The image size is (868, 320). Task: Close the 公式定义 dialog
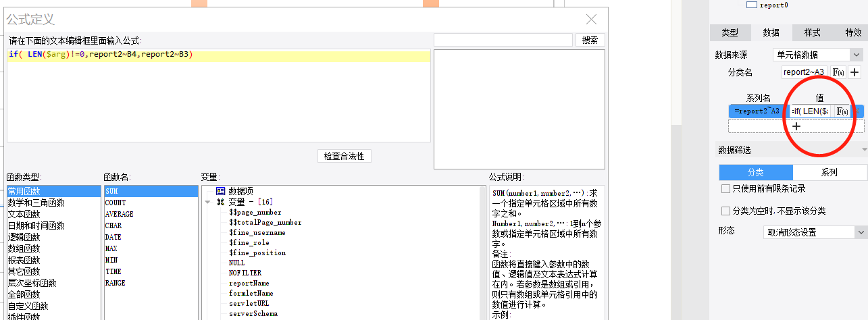pos(591,20)
